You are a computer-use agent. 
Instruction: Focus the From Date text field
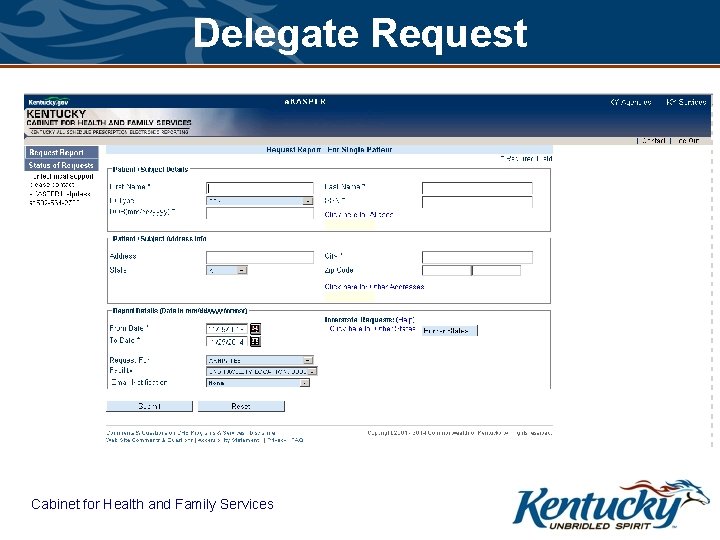pyautogui.click(x=227, y=329)
